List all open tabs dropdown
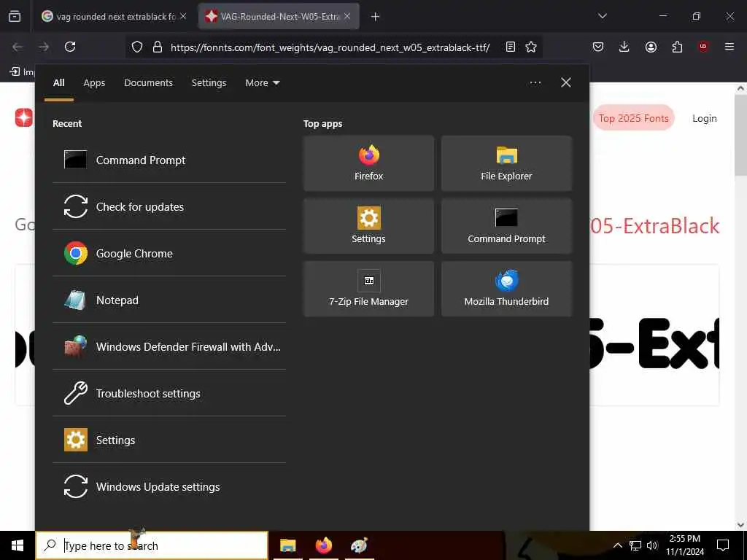The height and width of the screenshot is (560, 747). click(603, 16)
